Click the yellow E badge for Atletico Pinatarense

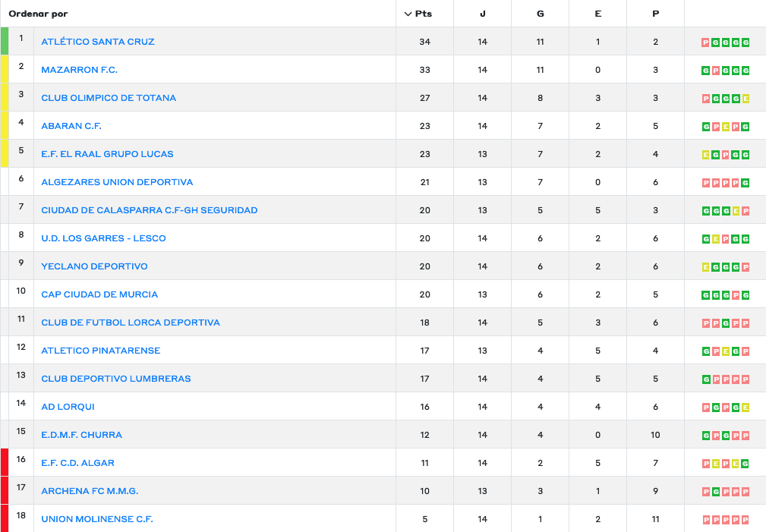pyautogui.click(x=726, y=351)
